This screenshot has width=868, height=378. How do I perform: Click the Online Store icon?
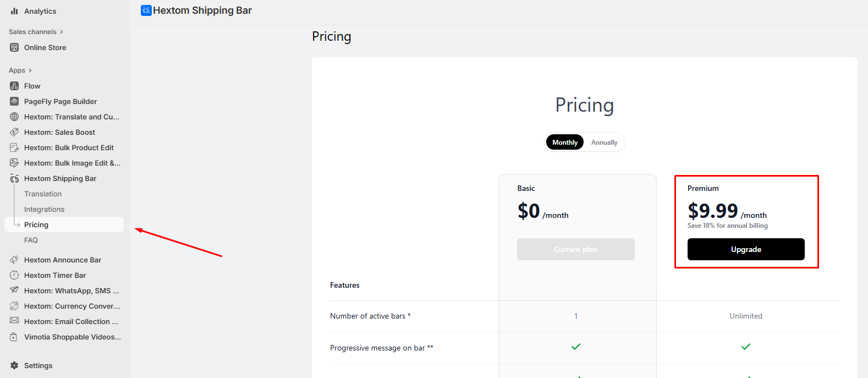[14, 47]
